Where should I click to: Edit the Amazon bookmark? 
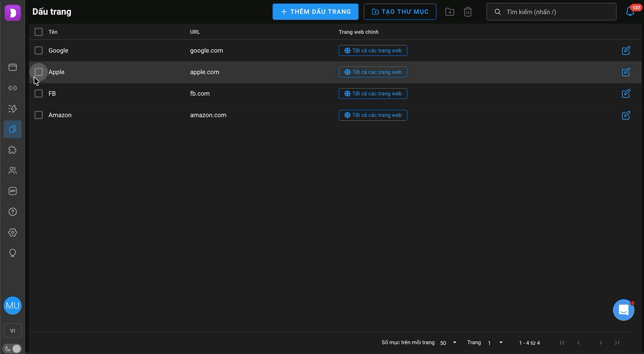coord(626,115)
